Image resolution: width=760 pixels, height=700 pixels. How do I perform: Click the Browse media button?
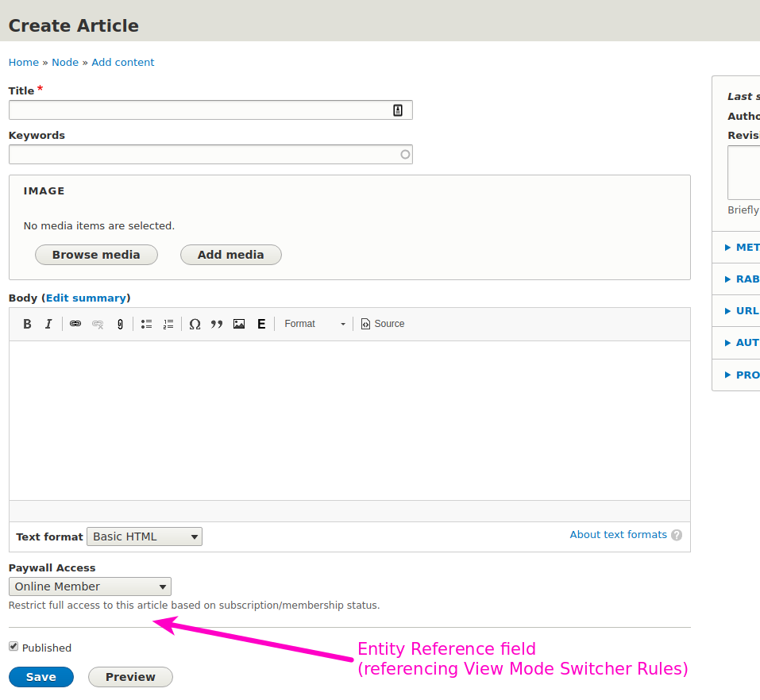(x=96, y=255)
